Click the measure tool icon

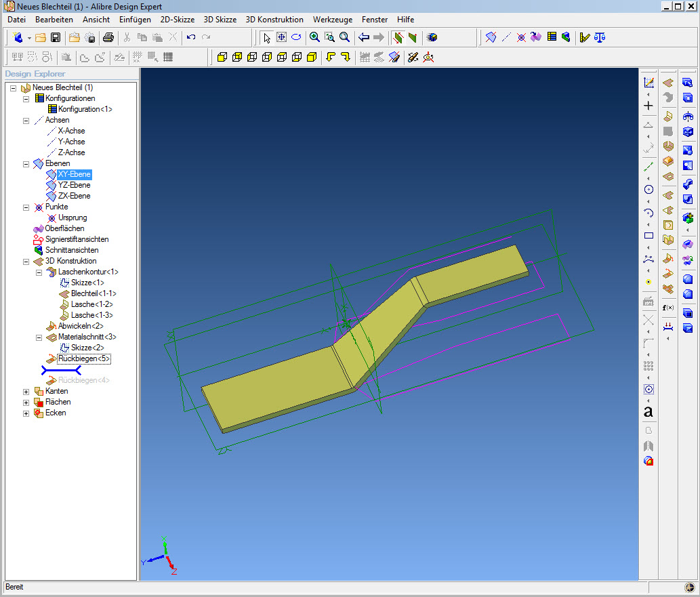pyautogui.click(x=585, y=37)
